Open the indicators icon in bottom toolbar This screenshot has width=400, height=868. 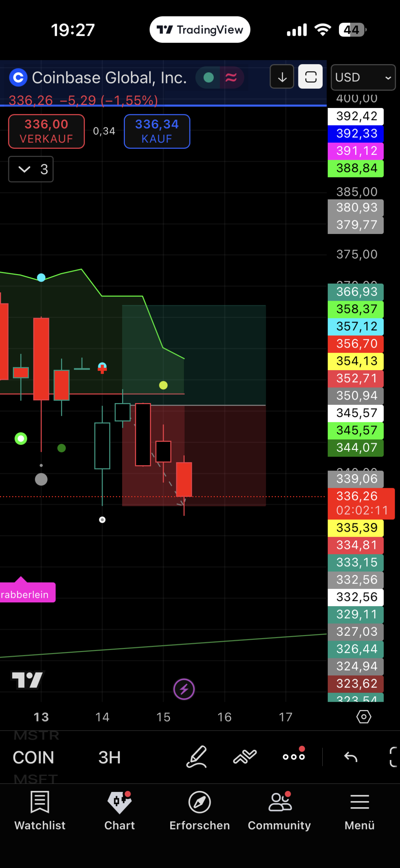(x=245, y=757)
